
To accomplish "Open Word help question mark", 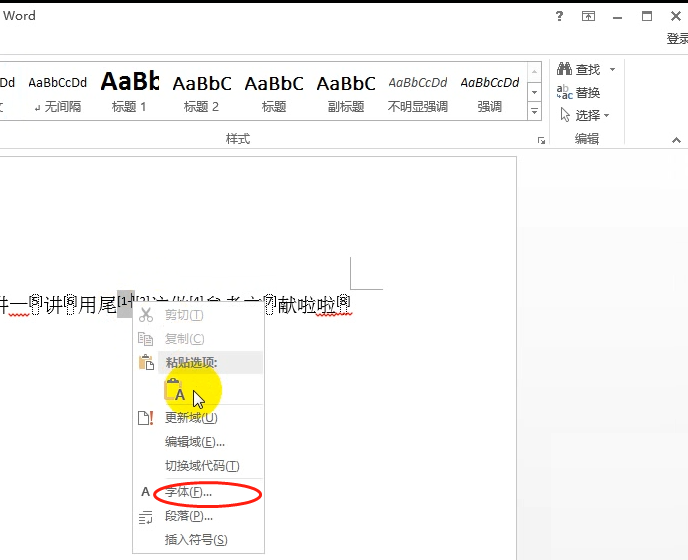I will [x=559, y=16].
